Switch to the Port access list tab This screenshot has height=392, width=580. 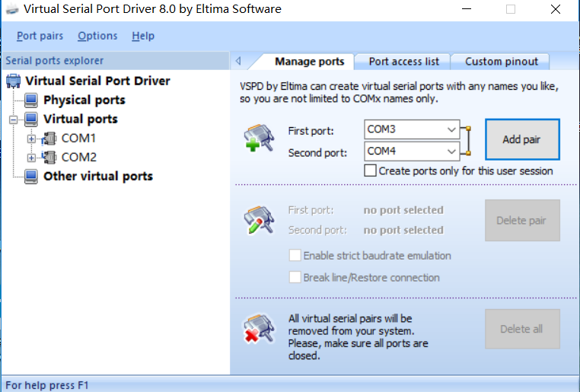pyautogui.click(x=404, y=62)
